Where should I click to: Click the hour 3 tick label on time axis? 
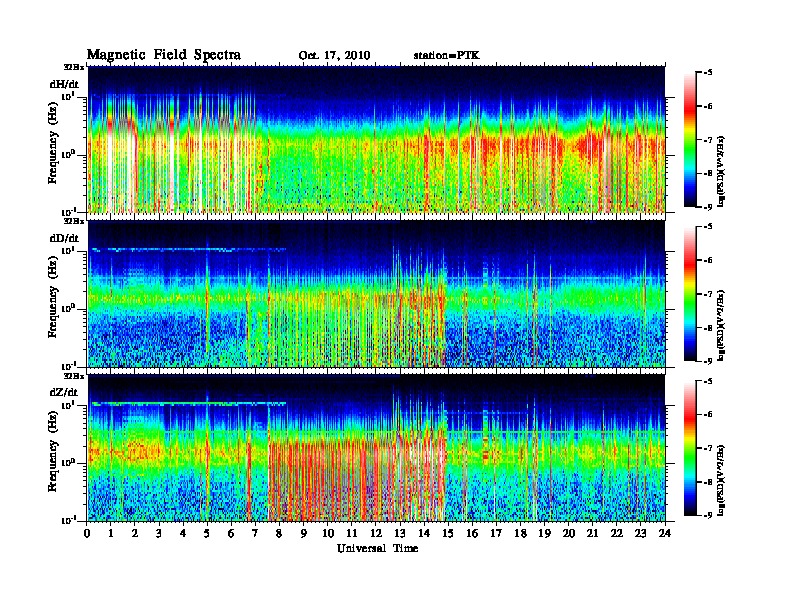pyautogui.click(x=159, y=533)
